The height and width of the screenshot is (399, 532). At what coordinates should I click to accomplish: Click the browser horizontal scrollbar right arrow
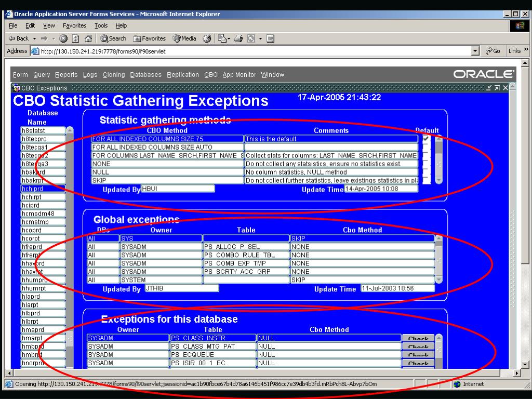[516, 373]
